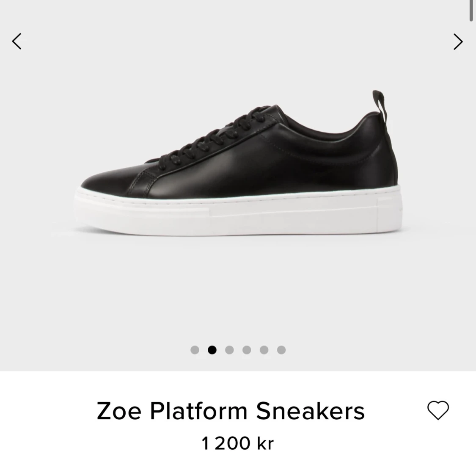Jump to the last carousel dot
This screenshot has width=476, height=476.
pos(281,350)
